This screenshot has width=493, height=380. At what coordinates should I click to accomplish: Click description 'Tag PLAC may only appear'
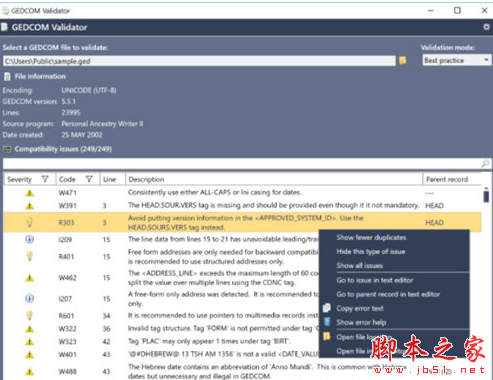(x=209, y=341)
